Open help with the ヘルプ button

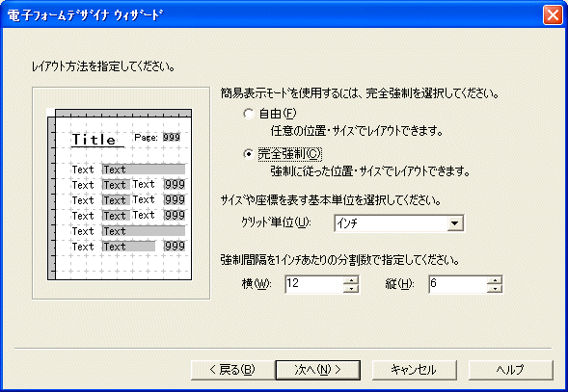coord(511,370)
